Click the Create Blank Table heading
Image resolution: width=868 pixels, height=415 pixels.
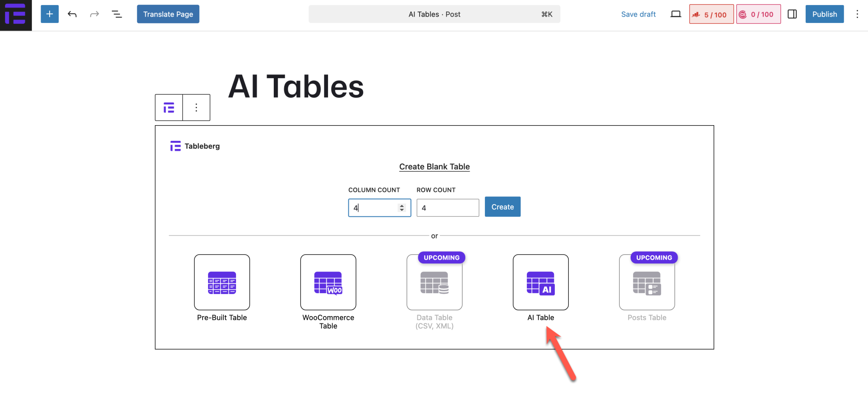434,166
